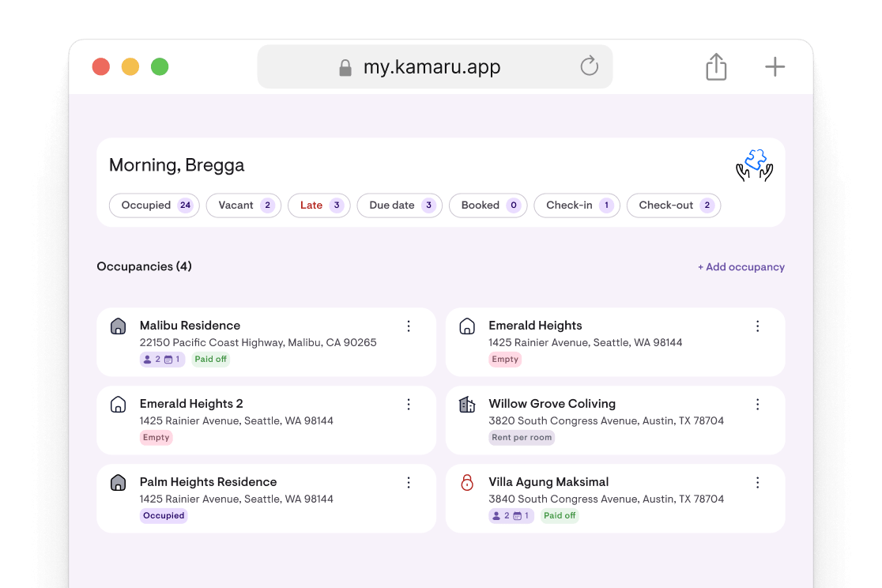Click the green maximize window button
Viewport: 882px width, 588px height.
pyautogui.click(x=159, y=66)
